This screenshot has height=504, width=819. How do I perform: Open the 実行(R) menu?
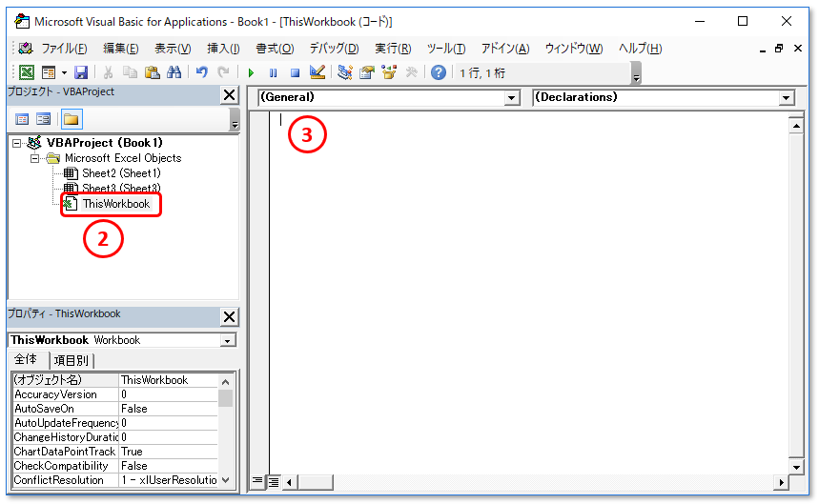pos(393,49)
